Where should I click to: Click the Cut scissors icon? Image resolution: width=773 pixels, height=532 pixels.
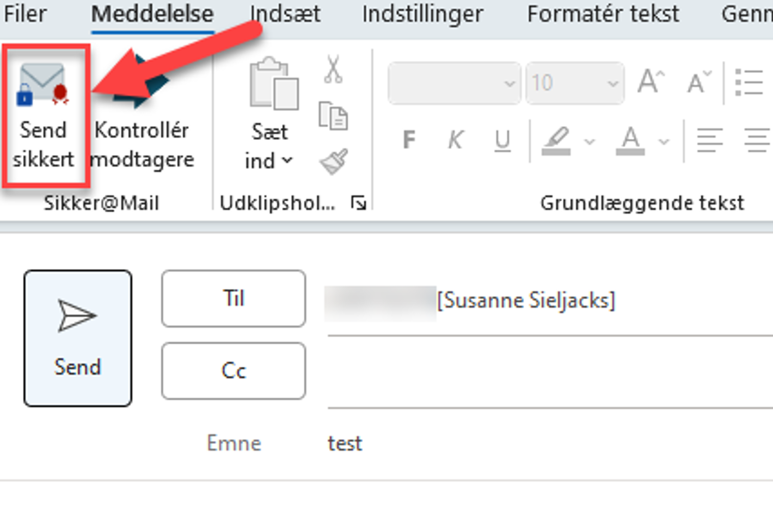pos(333,70)
